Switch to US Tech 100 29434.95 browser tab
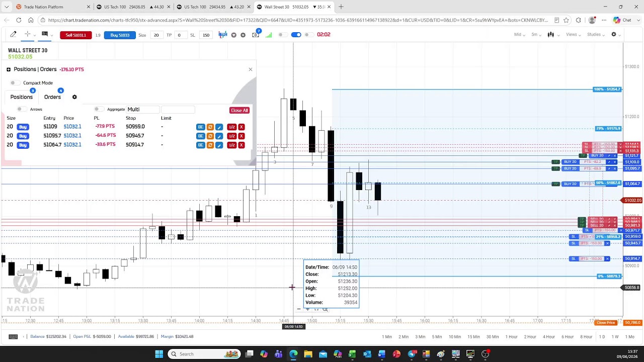 pos(214,7)
